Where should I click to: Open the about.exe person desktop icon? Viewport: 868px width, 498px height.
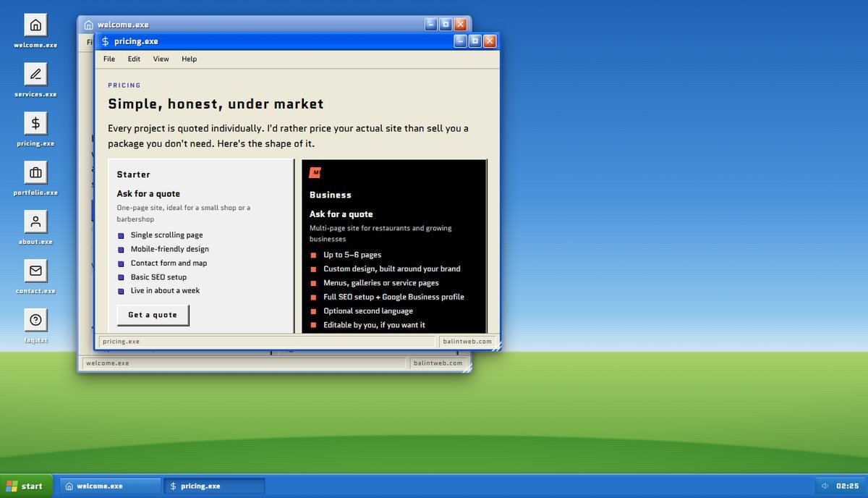tap(35, 228)
